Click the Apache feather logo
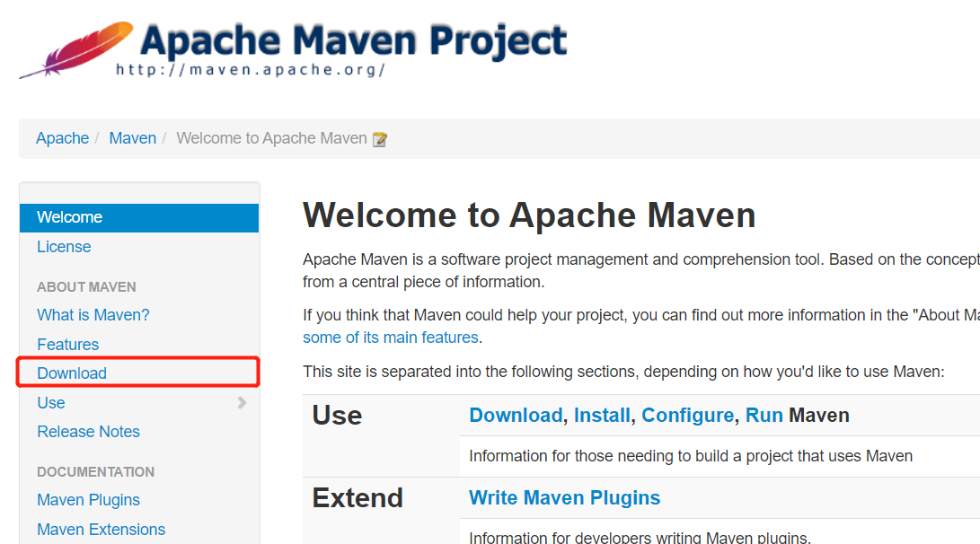 pos(76,49)
